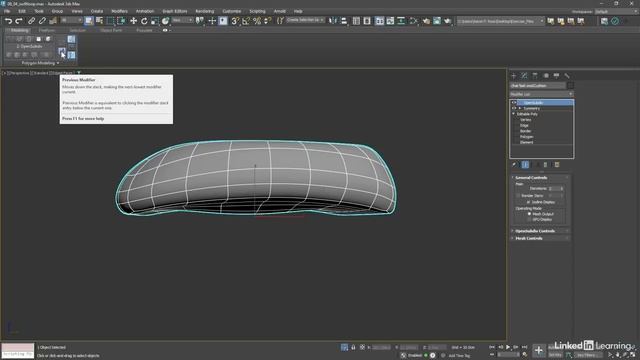Click the Configure Modifier Sets icon
The width and height of the screenshot is (640, 360).
[x=557, y=165]
